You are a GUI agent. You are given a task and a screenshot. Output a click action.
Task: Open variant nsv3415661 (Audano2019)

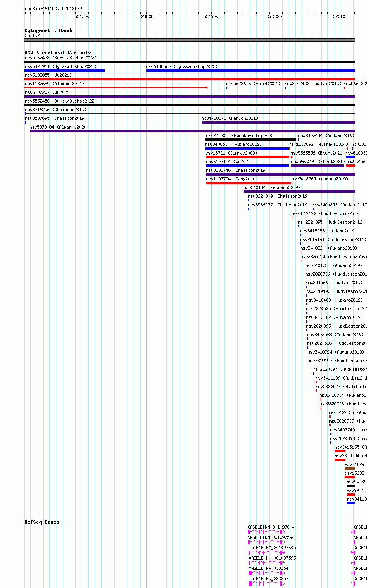(x=334, y=283)
